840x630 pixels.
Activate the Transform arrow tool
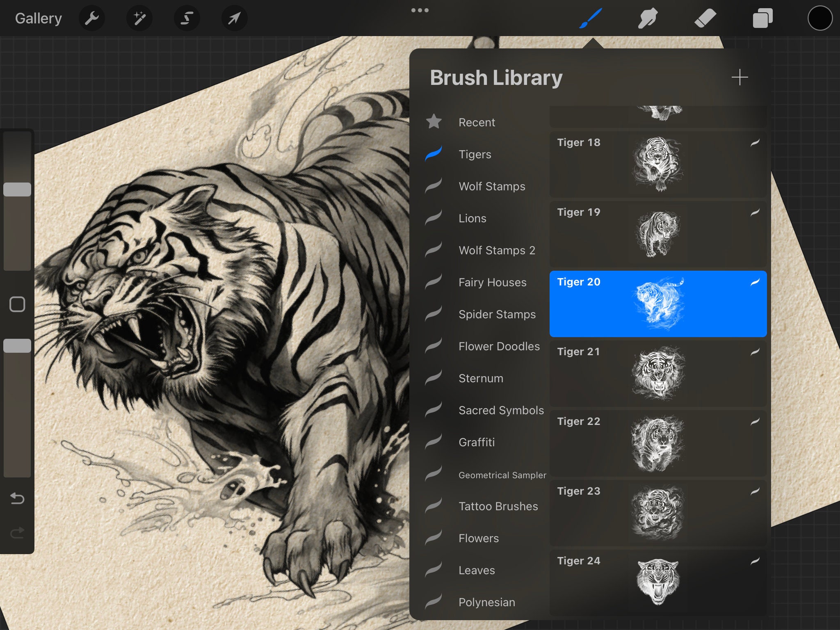tap(234, 18)
